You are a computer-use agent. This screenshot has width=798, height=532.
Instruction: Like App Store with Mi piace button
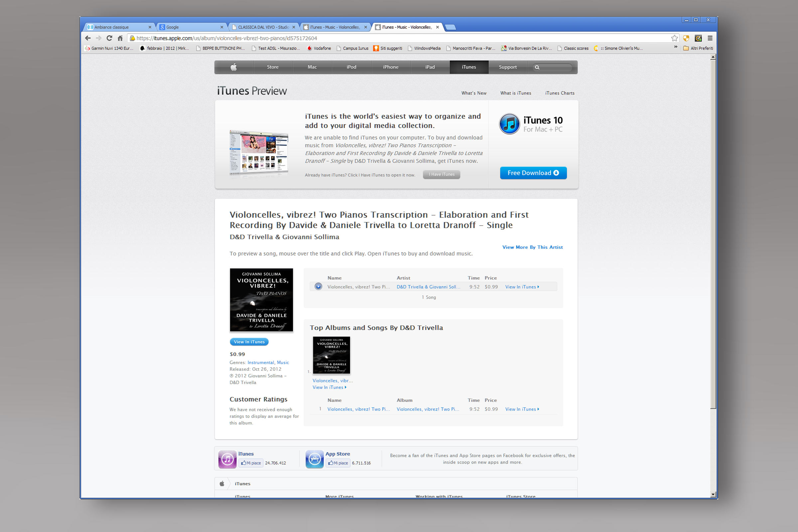[x=338, y=463]
